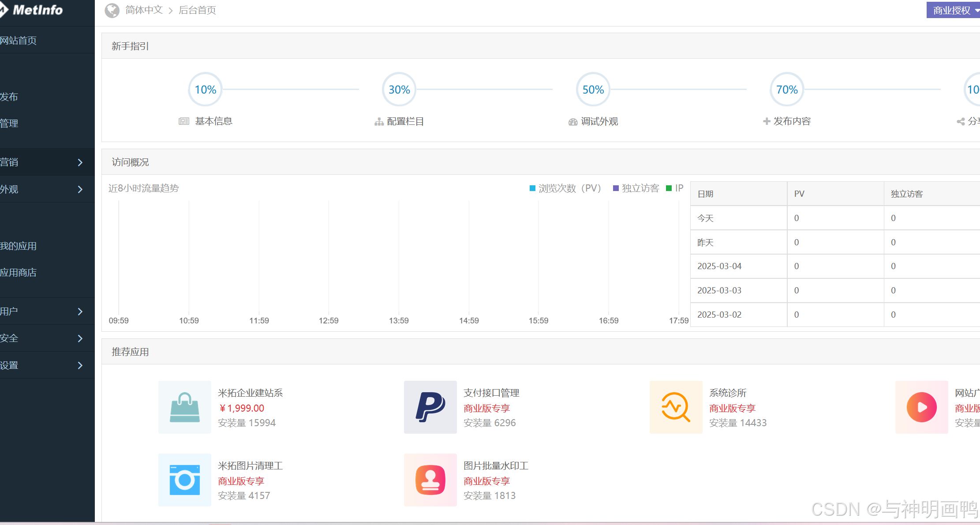Click the 基本信息 guide link
Viewport: 980px width, 525px height.
click(x=213, y=121)
